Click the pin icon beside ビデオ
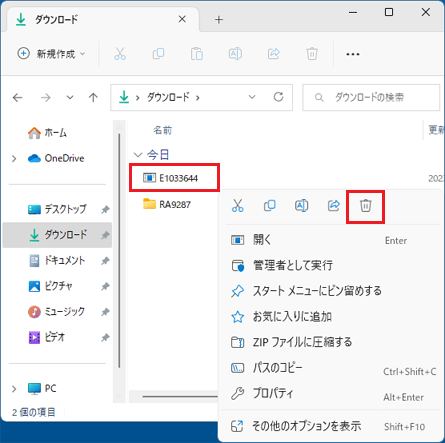This screenshot has width=445, height=443. click(105, 338)
